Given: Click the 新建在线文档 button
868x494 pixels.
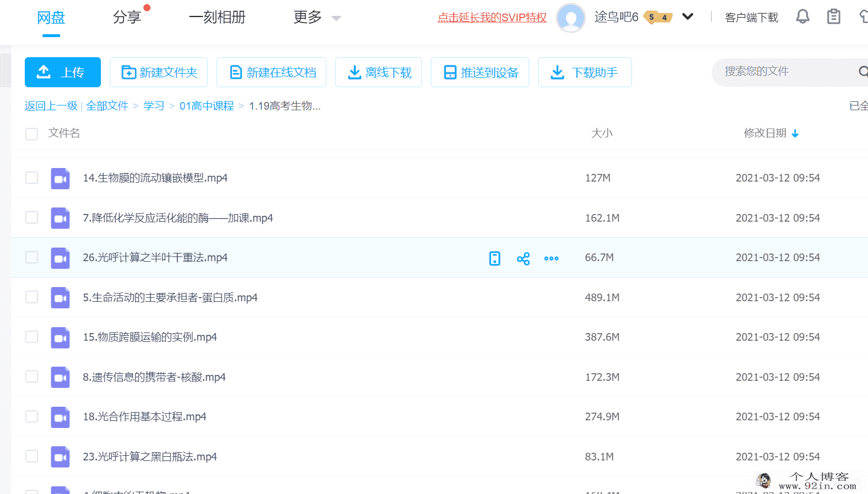Looking at the screenshot, I should click(271, 72).
